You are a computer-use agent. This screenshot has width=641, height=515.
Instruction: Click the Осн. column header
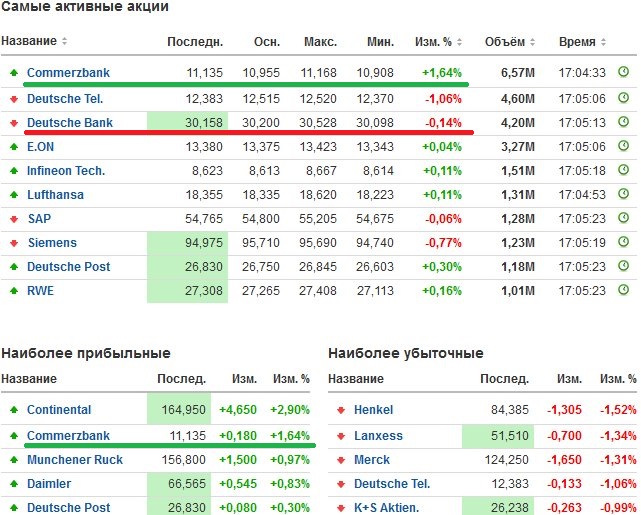click(x=267, y=42)
